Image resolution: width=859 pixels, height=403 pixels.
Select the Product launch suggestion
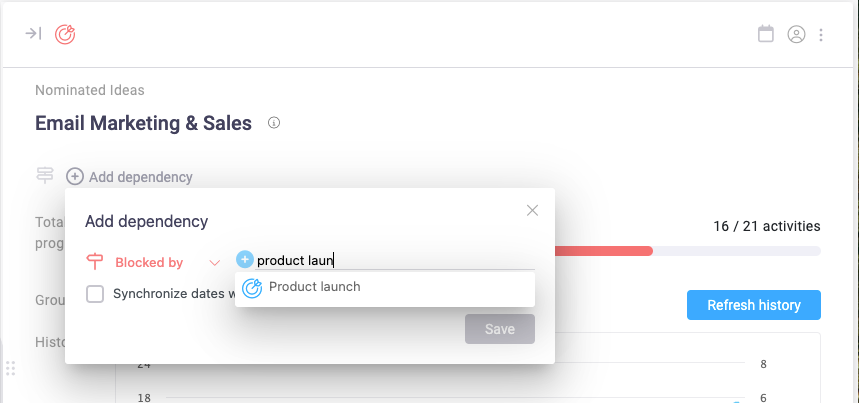pos(314,287)
